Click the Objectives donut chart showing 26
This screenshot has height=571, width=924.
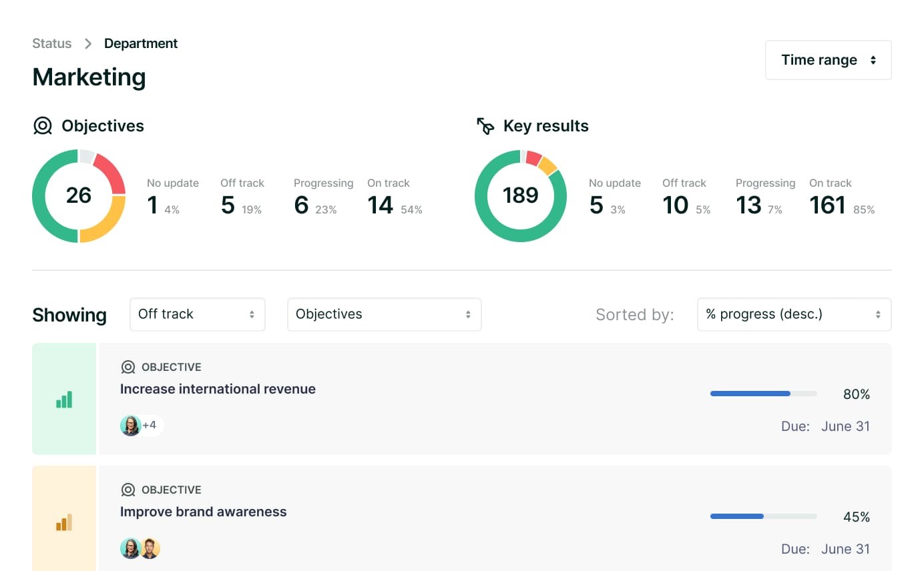(79, 195)
